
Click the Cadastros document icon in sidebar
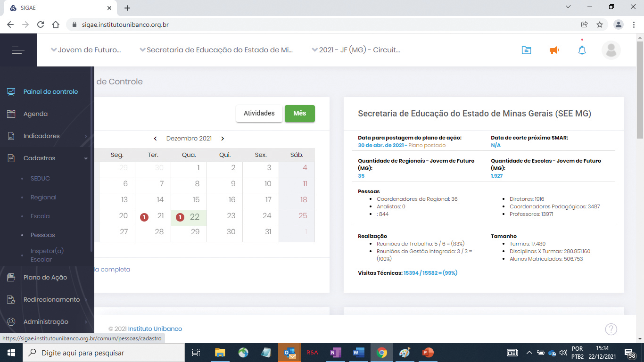coord(11,158)
